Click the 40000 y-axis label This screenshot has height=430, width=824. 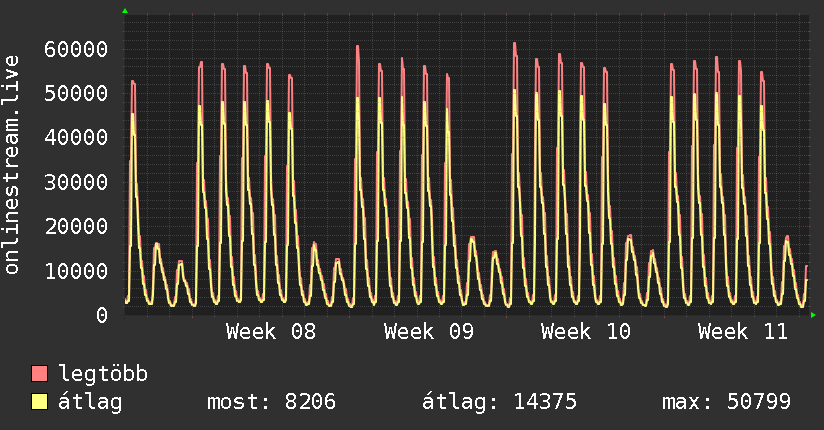pyautogui.click(x=76, y=138)
